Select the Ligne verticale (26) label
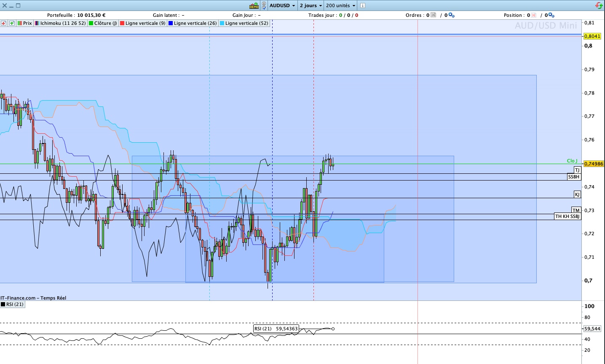Screen dimensions: 605x364 [193, 23]
